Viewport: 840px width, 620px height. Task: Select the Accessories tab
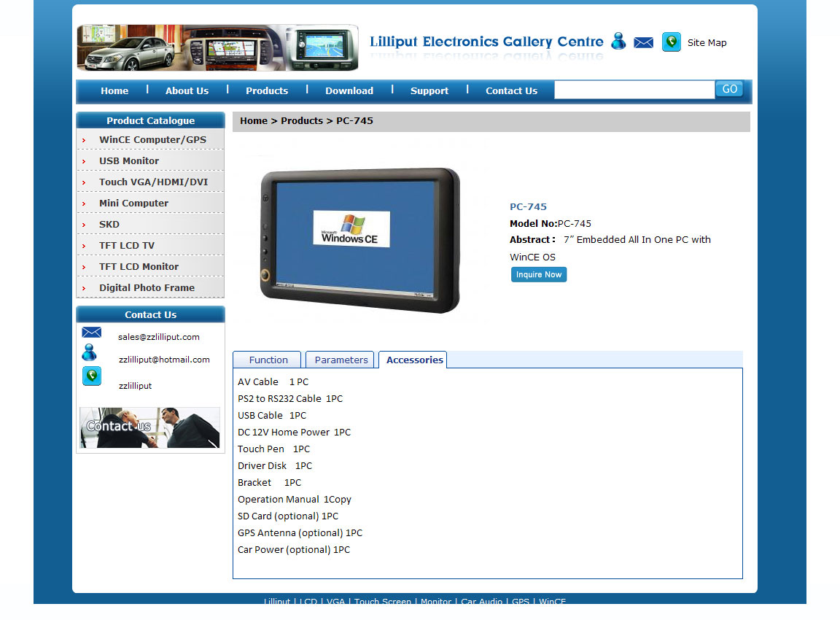tap(414, 360)
